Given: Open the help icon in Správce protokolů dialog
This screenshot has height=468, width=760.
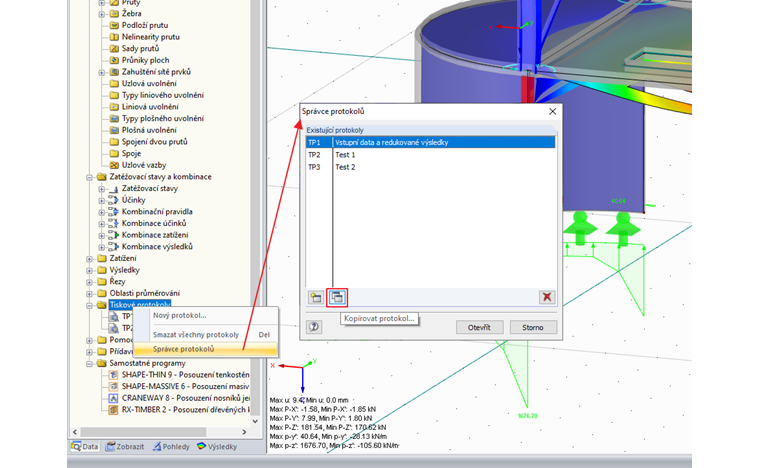Looking at the screenshot, I should [x=314, y=327].
